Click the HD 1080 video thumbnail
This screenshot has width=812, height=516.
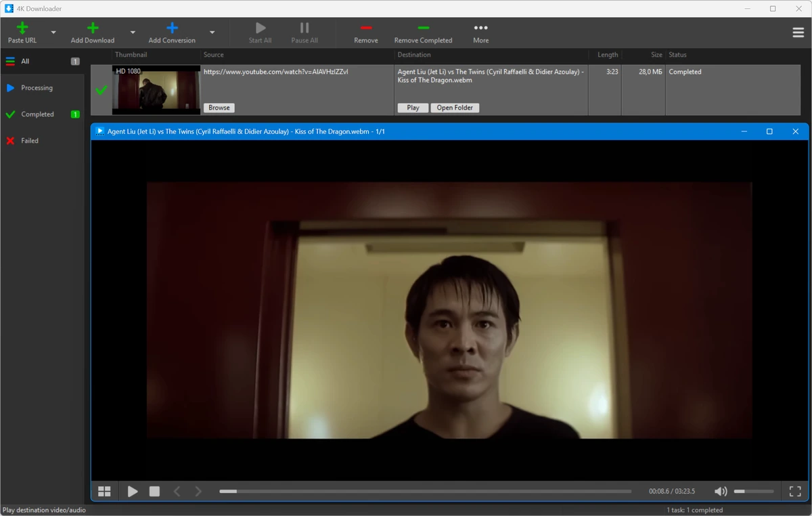coord(156,90)
